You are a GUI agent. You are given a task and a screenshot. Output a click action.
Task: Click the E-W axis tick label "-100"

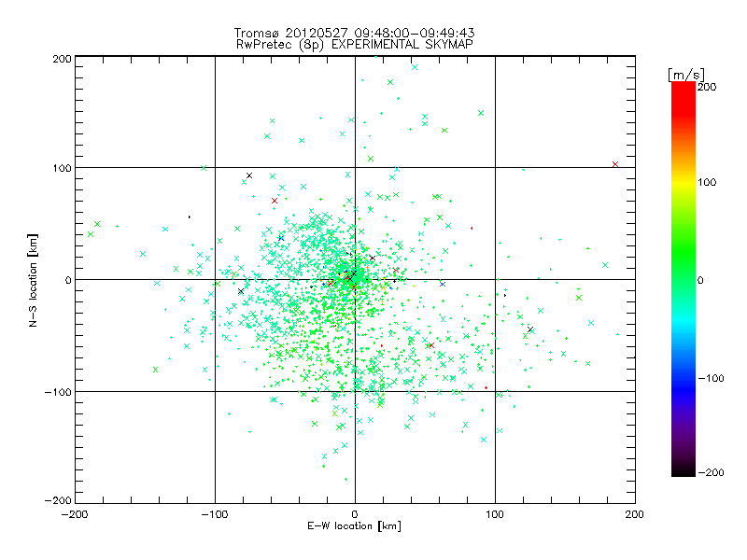tap(215, 514)
